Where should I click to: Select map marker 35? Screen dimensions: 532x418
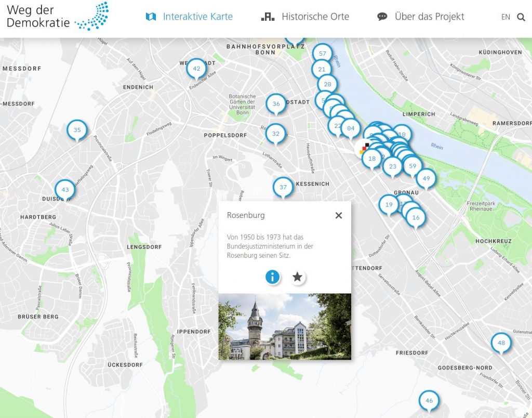(x=77, y=130)
